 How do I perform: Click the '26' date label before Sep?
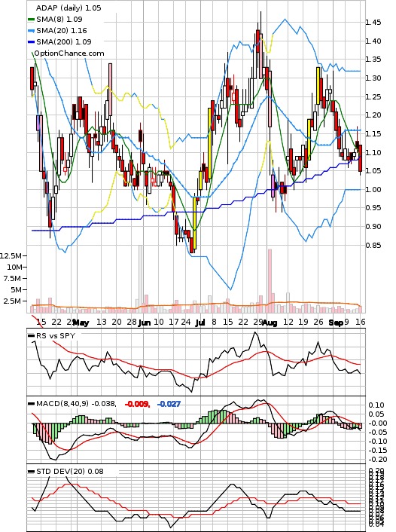pos(318,322)
